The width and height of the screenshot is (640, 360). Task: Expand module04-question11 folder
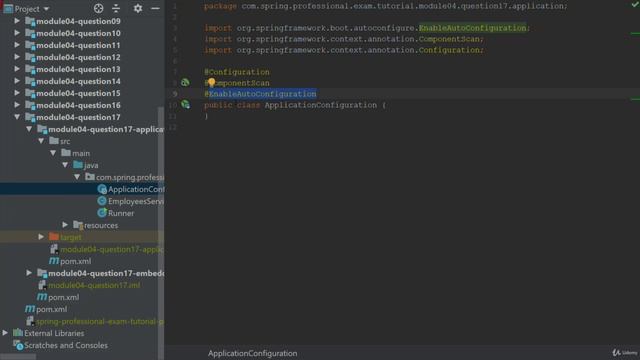click(x=17, y=45)
